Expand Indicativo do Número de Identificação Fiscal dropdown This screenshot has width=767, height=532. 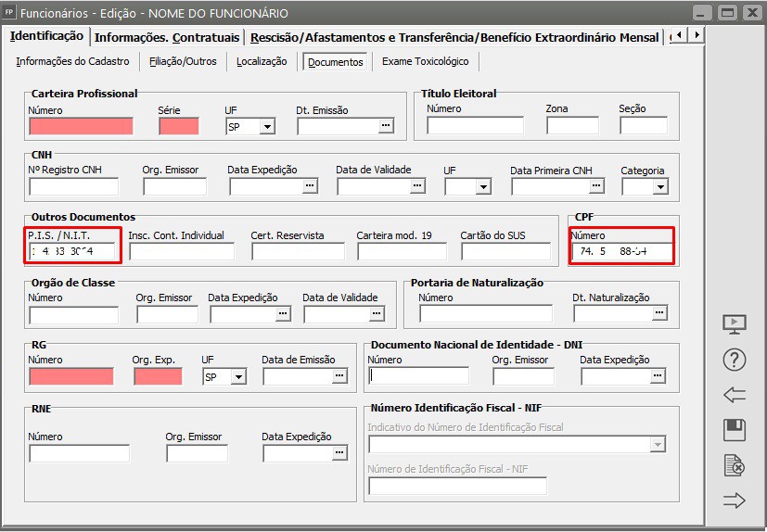tap(658, 445)
